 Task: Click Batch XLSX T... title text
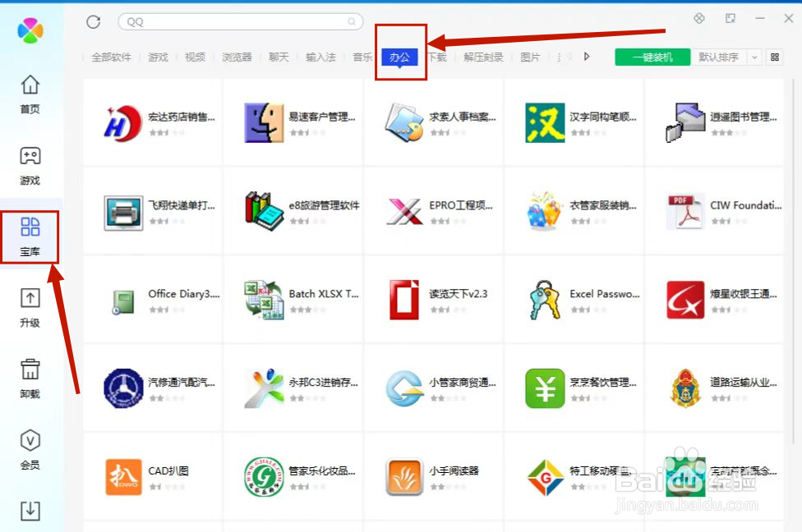(324, 294)
